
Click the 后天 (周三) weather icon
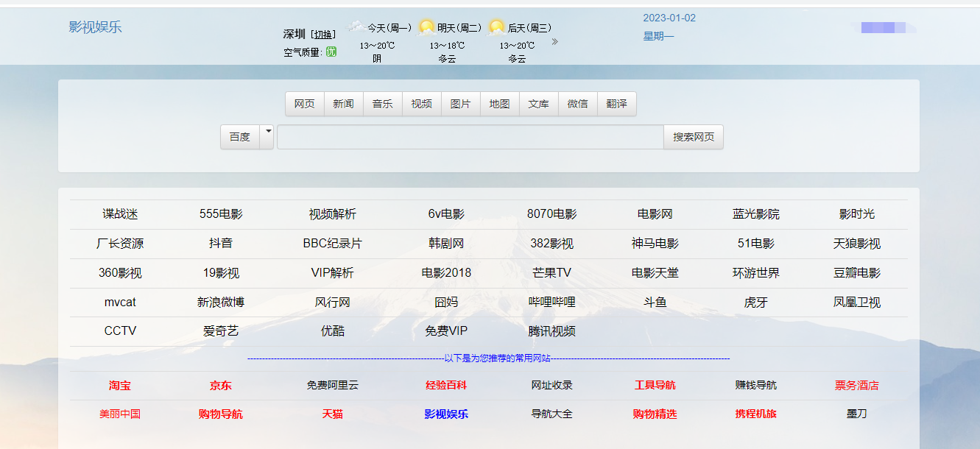496,27
